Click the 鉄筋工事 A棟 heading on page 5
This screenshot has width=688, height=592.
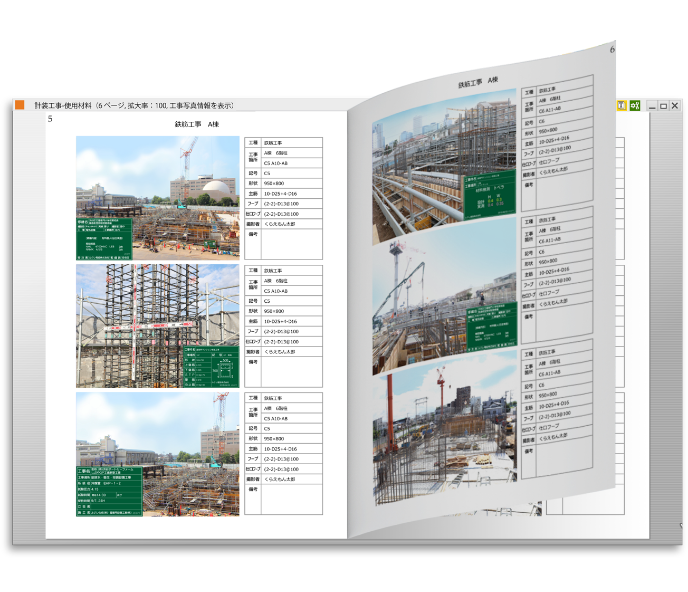point(196,125)
